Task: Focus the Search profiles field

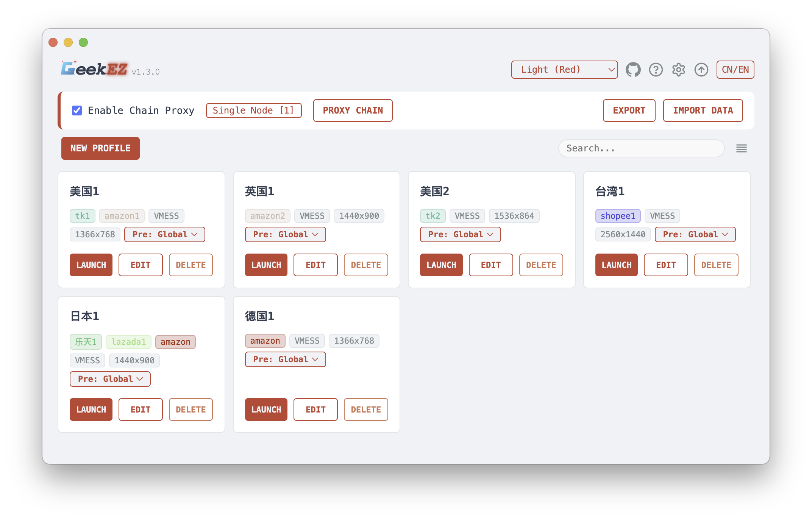Action: pos(641,148)
